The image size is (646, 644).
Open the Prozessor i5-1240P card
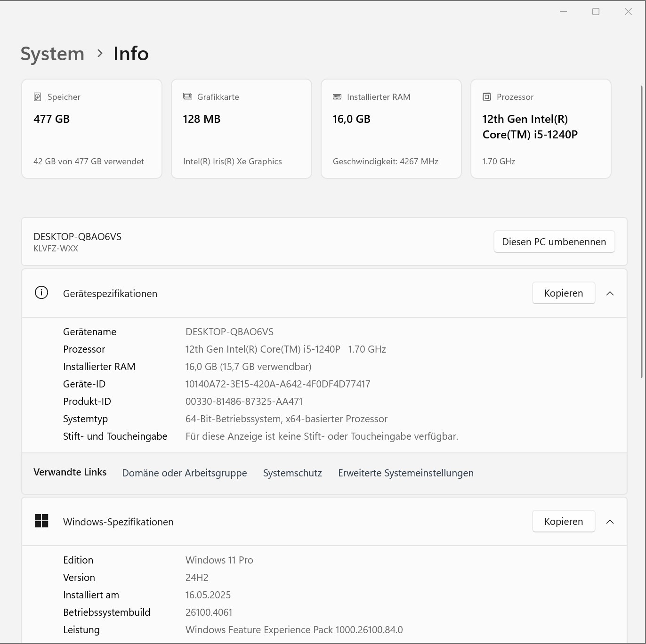point(541,129)
